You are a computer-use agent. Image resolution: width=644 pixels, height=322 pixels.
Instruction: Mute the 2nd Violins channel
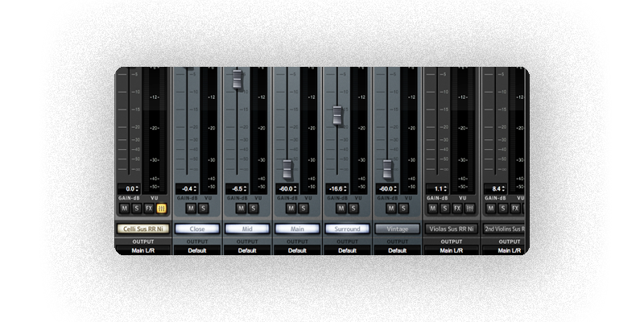tap(490, 208)
